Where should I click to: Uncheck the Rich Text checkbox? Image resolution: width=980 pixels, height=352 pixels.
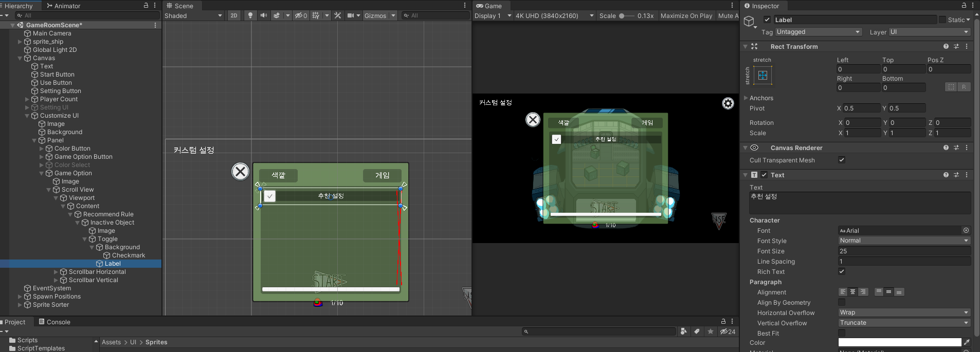coord(842,271)
